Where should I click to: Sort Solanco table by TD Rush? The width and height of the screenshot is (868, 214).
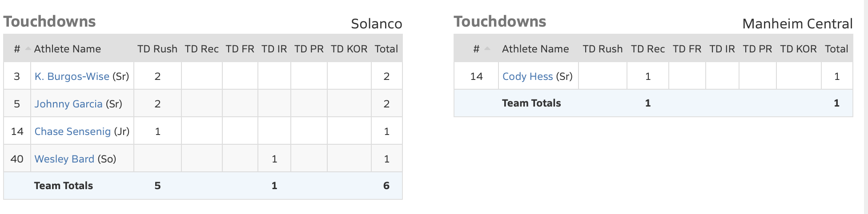click(157, 49)
